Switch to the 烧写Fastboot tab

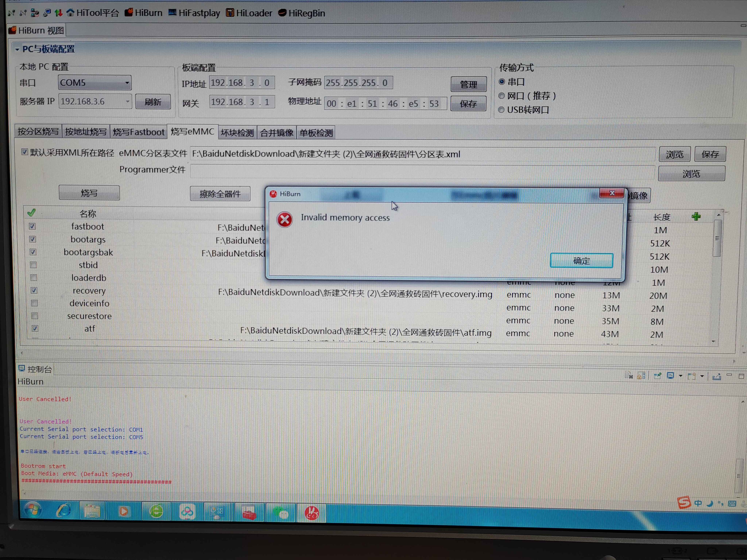[138, 132]
